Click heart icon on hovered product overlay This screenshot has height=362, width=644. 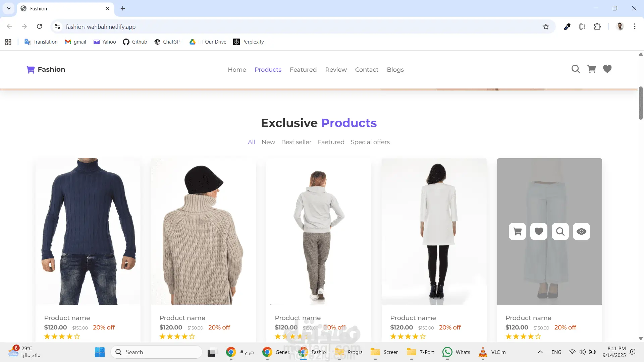[x=539, y=231]
